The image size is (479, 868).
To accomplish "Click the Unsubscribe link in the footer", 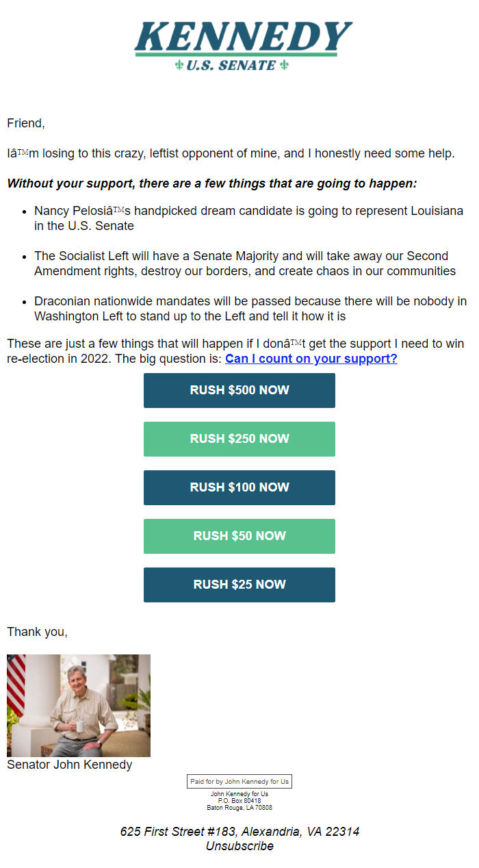I will click(x=239, y=846).
